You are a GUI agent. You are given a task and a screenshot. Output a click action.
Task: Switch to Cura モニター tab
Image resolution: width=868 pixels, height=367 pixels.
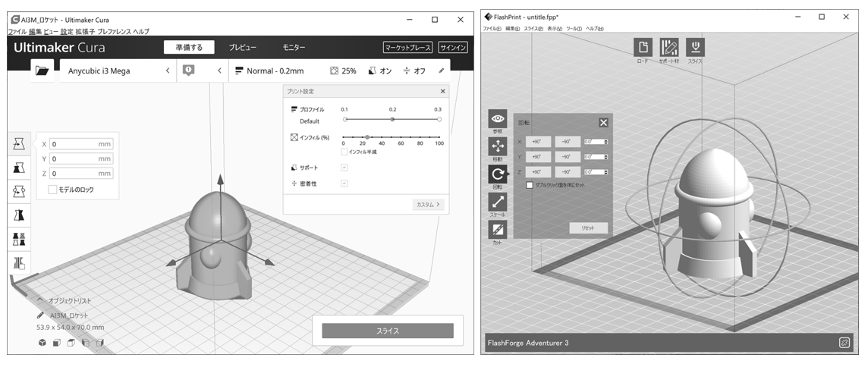[x=294, y=48]
